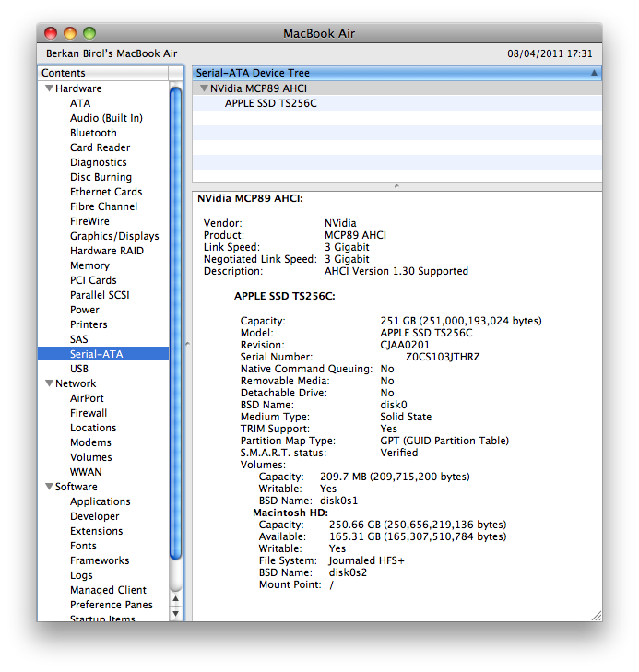639x672 pixels.
Task: Click the blue sidebar scrollbar thumb
Action: [x=176, y=324]
